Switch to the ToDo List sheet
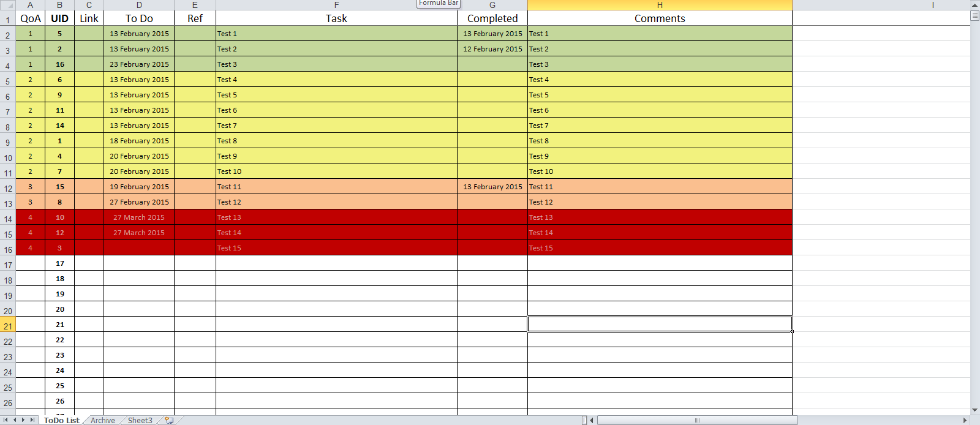 pos(61,420)
